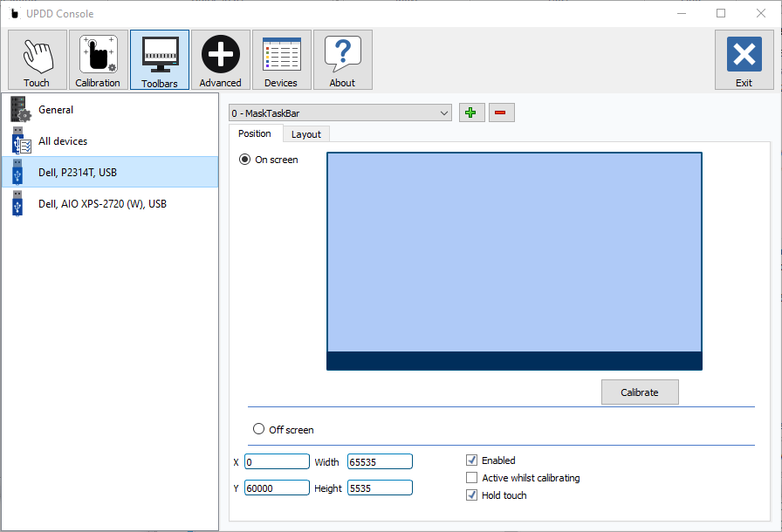Select All devices entry

[x=110, y=141]
